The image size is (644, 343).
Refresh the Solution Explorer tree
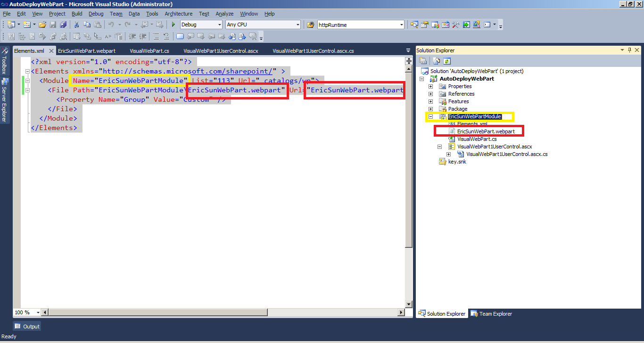click(447, 61)
